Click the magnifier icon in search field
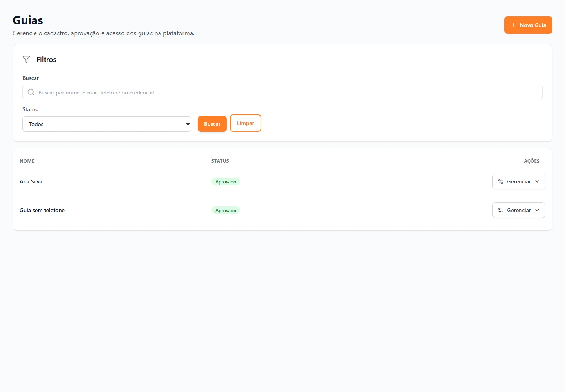This screenshot has height=392, width=565. click(31, 93)
